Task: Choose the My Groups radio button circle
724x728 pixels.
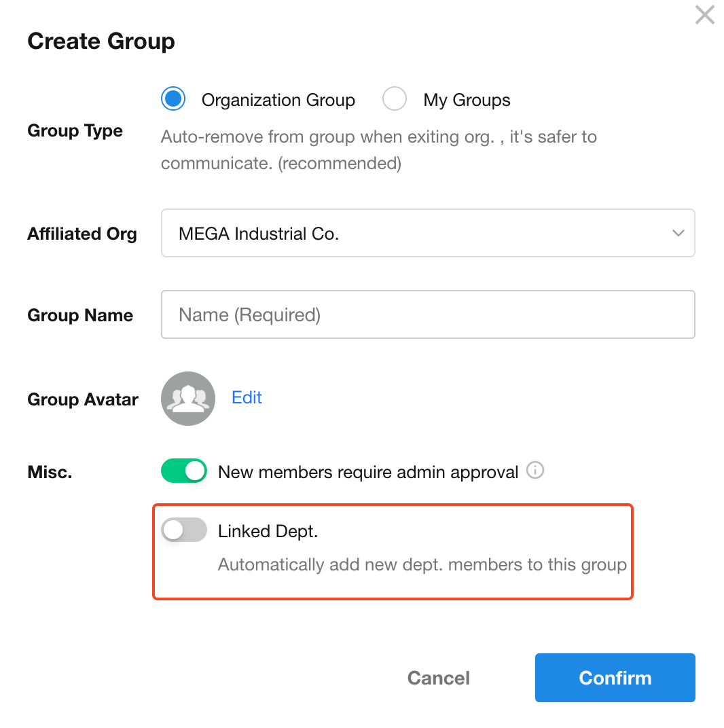Action: pyautogui.click(x=395, y=100)
